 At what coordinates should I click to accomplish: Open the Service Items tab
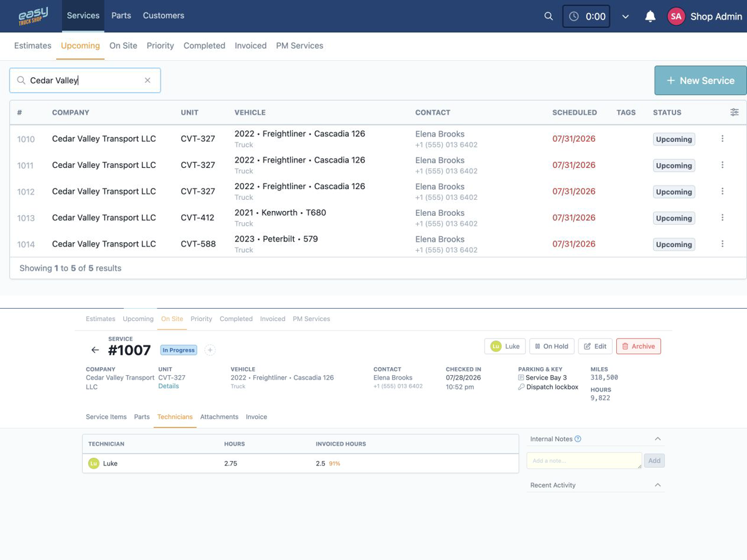106,417
